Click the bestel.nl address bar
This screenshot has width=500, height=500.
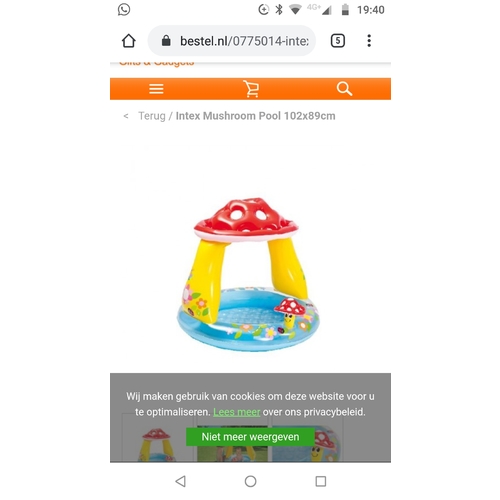tap(232, 41)
